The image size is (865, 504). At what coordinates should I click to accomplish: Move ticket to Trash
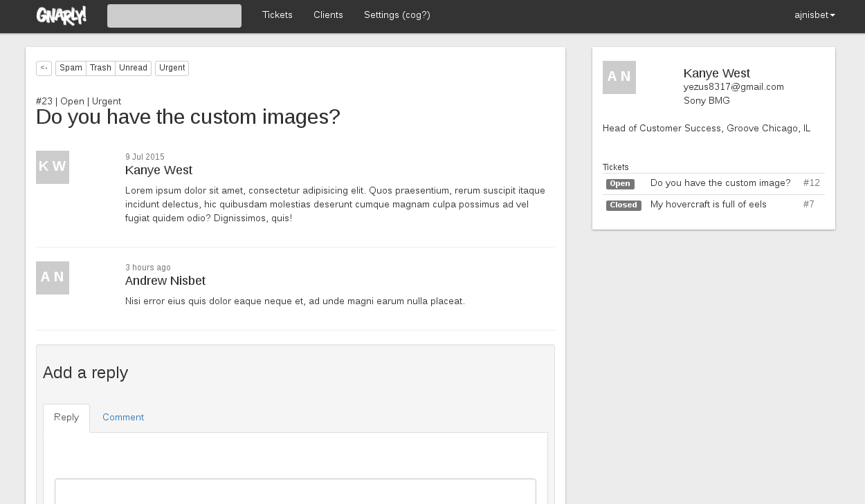pyautogui.click(x=100, y=68)
